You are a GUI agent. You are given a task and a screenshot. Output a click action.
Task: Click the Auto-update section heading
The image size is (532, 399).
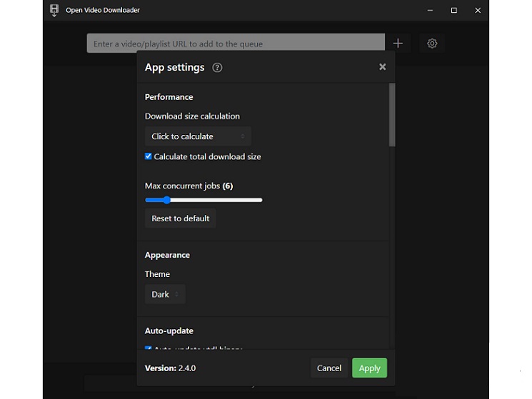pyautogui.click(x=169, y=331)
